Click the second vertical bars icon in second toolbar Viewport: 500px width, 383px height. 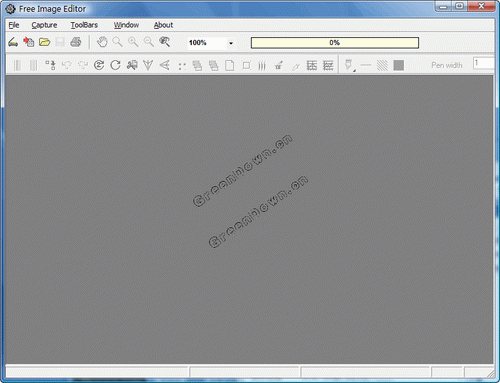[33, 65]
